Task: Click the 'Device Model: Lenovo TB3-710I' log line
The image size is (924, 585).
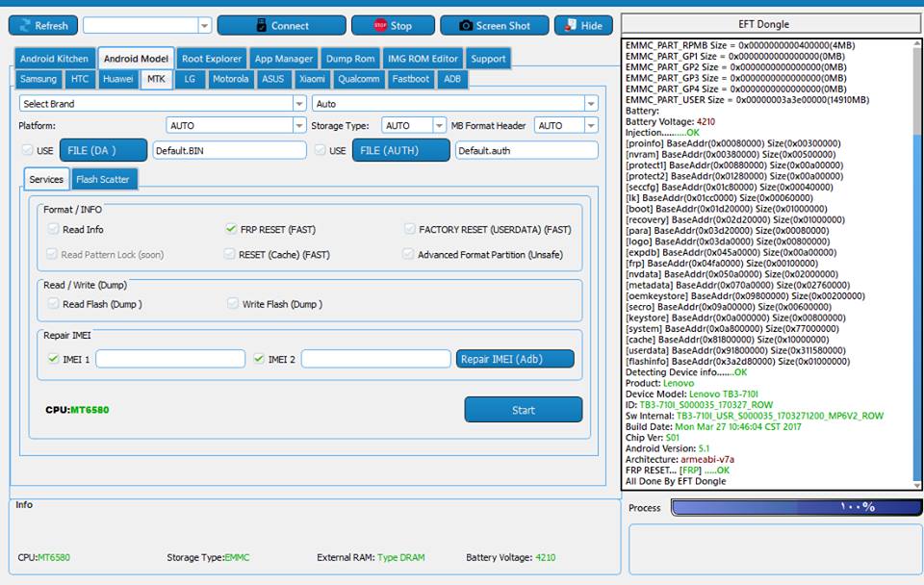Action: click(692, 394)
